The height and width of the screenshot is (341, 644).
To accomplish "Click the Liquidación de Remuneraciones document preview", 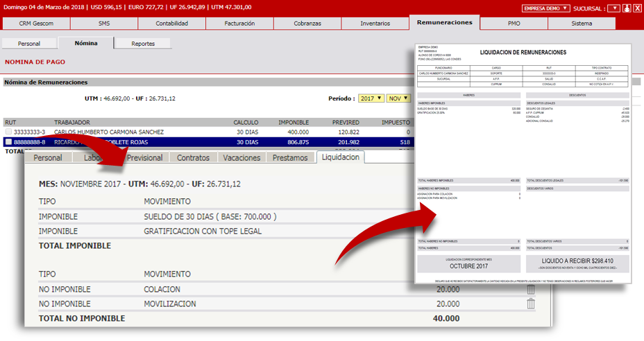I will [x=523, y=163].
